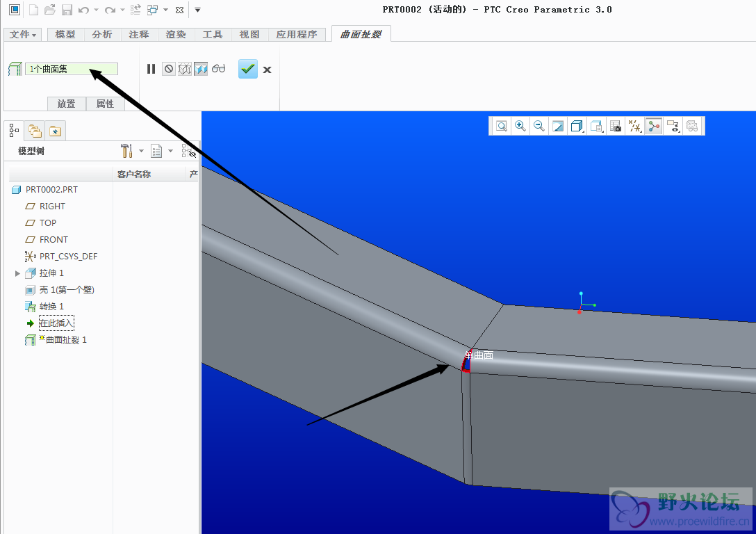Open the datum display filters dropdown
The height and width of the screenshot is (534, 756).
635,127
